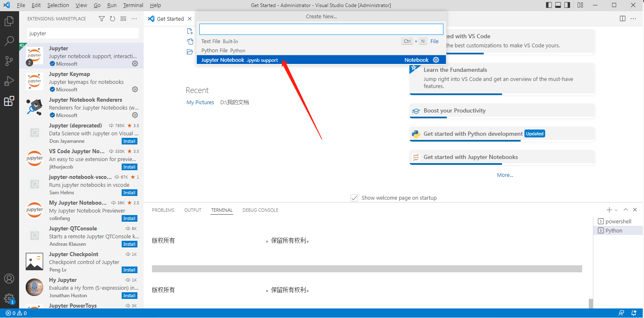644x318 pixels.
Task: Open Learn the Fundamentals walkthrough
Action: click(x=502, y=78)
